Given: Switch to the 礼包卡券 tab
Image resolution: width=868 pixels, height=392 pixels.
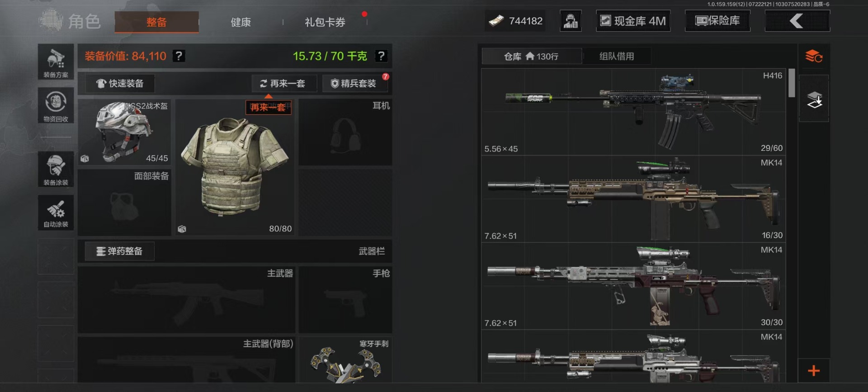Looking at the screenshot, I should click(x=325, y=22).
